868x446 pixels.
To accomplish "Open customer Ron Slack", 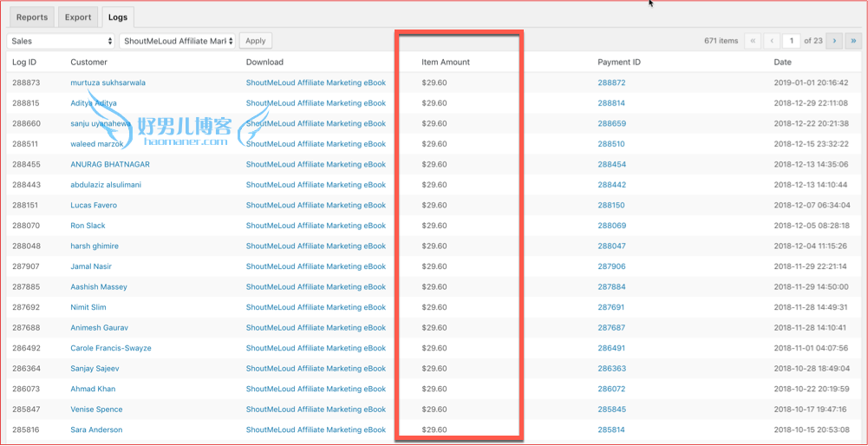I will (x=88, y=226).
